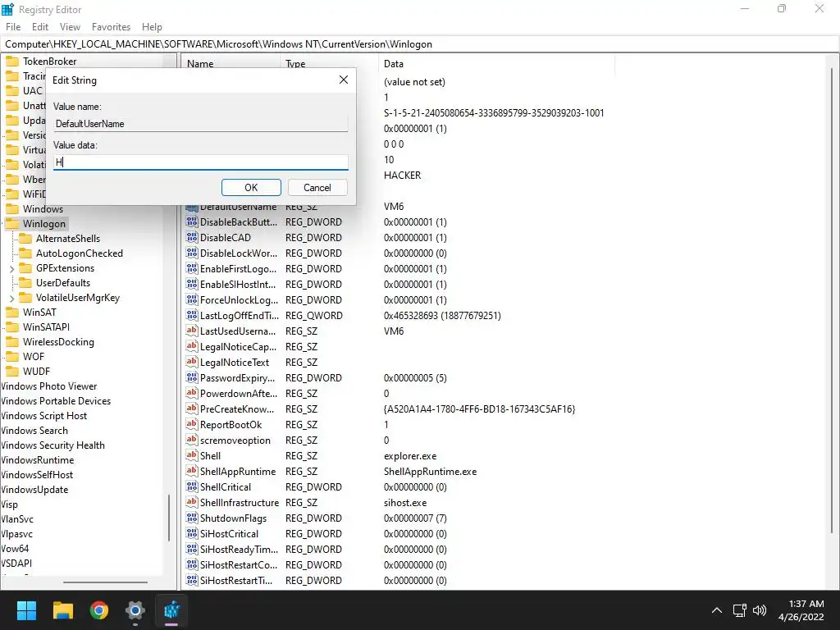Click the tree pane vertical scrollbar
This screenshot has width=840, height=630.
tap(170, 517)
